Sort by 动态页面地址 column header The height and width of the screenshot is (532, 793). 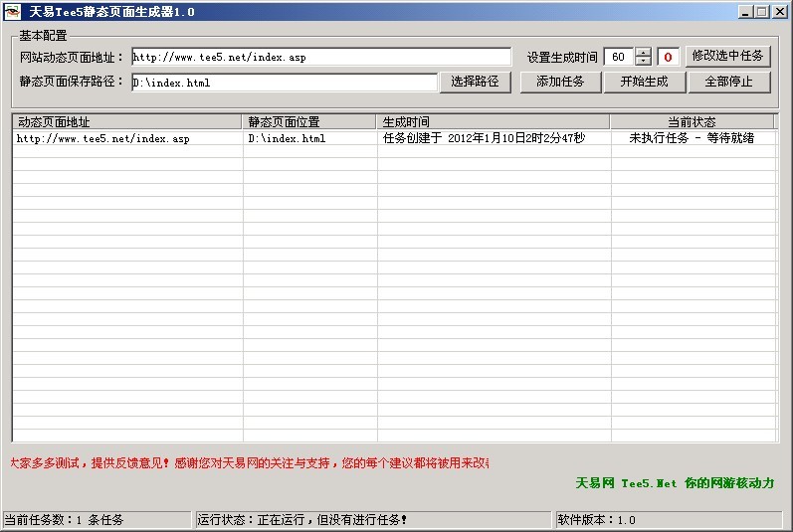(127, 121)
